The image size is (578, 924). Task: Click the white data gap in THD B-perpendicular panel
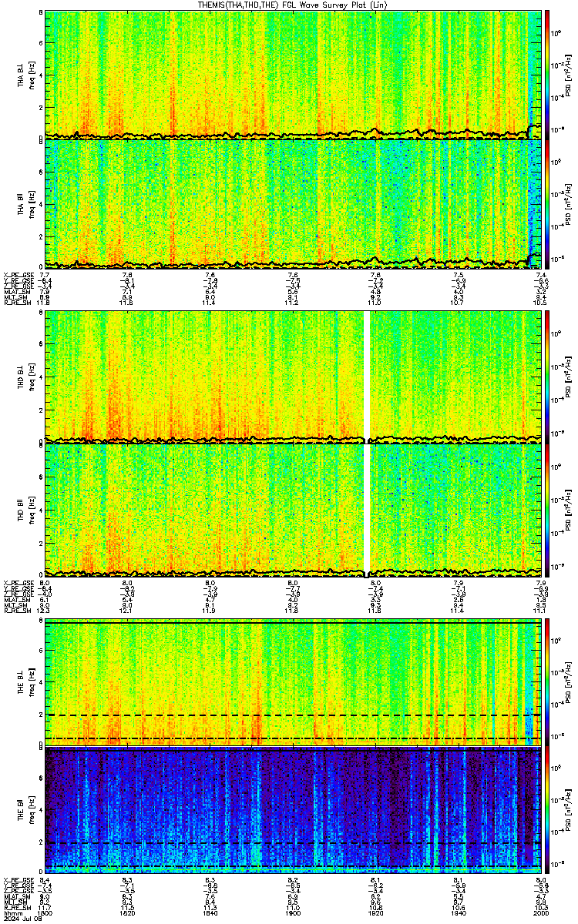click(x=367, y=375)
